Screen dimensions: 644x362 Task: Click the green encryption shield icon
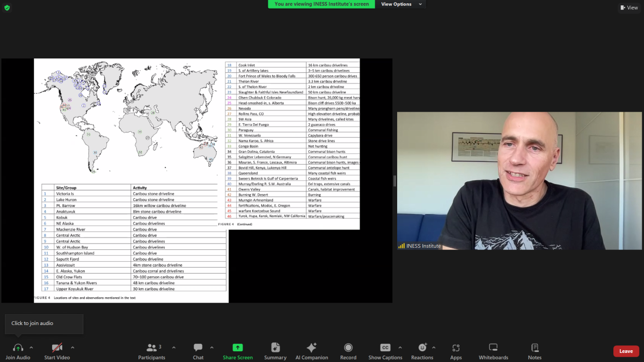(7, 8)
